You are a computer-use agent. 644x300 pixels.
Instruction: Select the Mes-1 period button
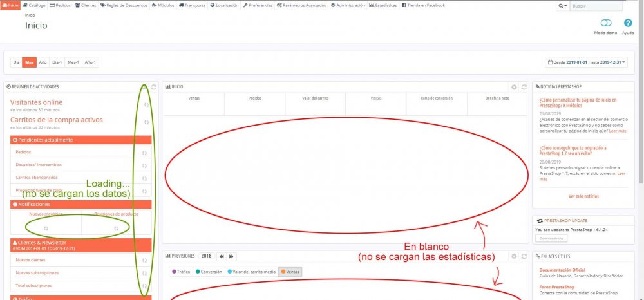pos(73,62)
